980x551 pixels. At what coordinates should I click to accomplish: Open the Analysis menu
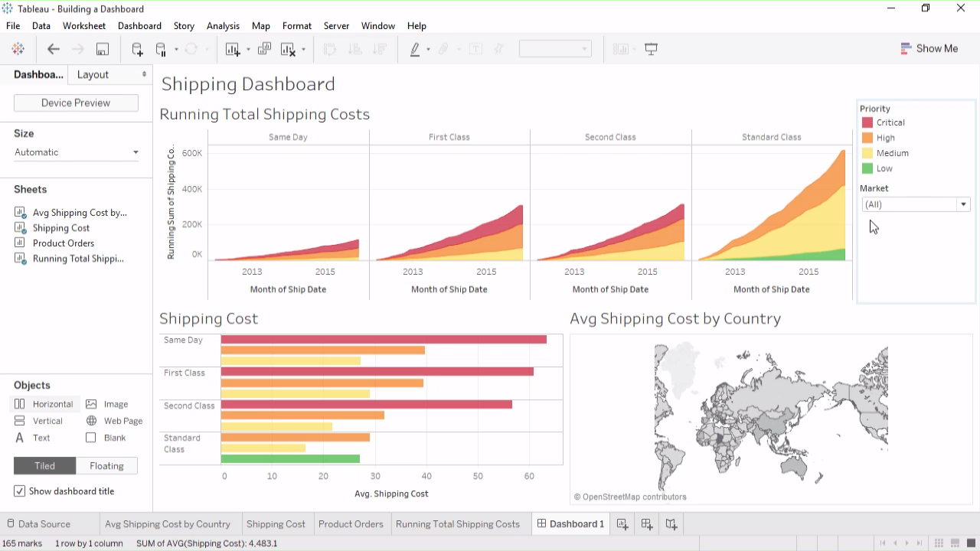click(x=223, y=26)
